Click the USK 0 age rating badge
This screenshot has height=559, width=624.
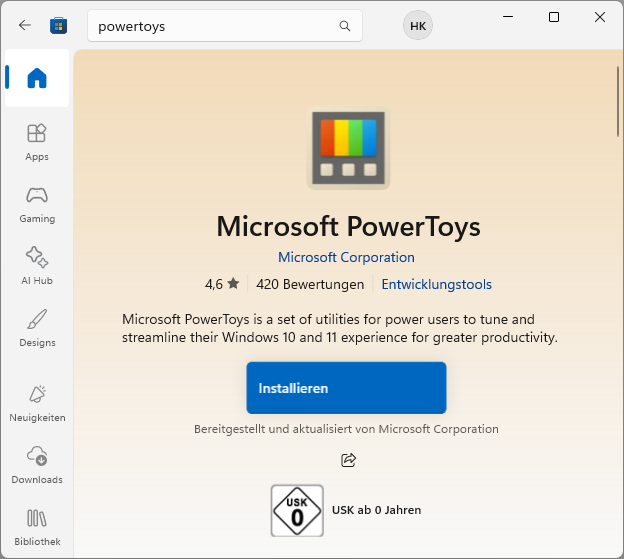pos(297,510)
